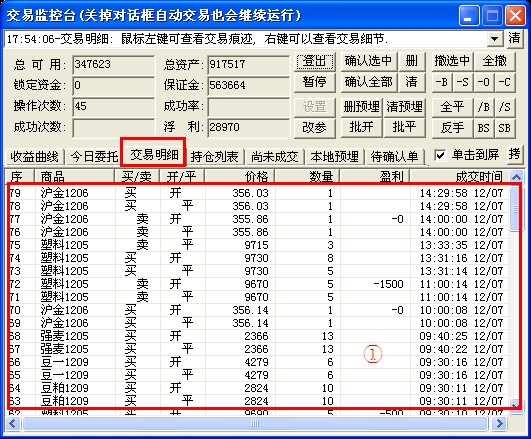Click the 全平 close all button
The height and width of the screenshot is (439, 531).
coord(452,107)
